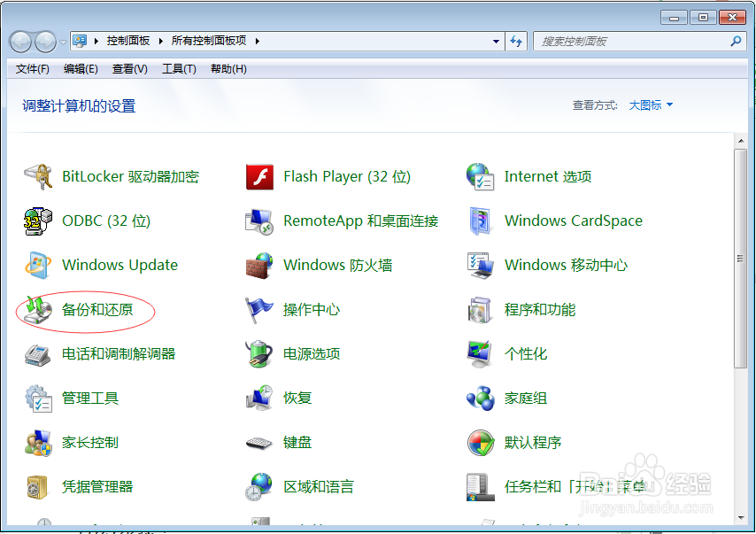Open the 家长控制 icon
This screenshot has height=534, width=756.
(38, 443)
